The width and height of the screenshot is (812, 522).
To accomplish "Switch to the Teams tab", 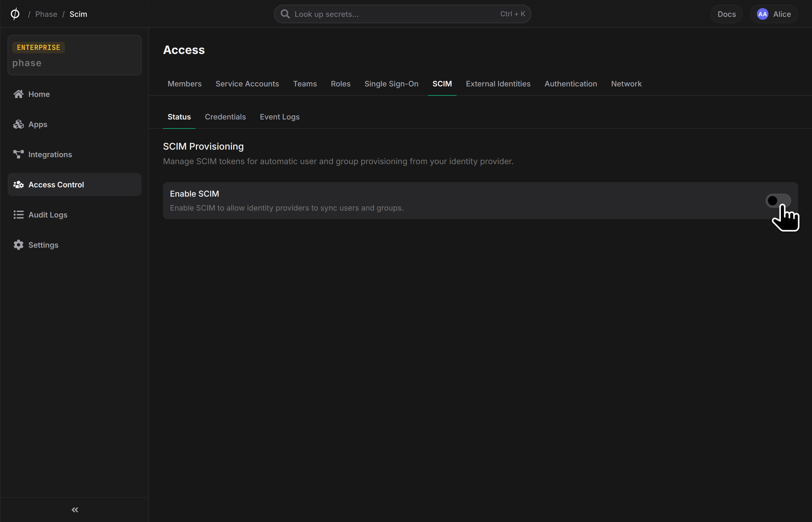I will point(305,84).
